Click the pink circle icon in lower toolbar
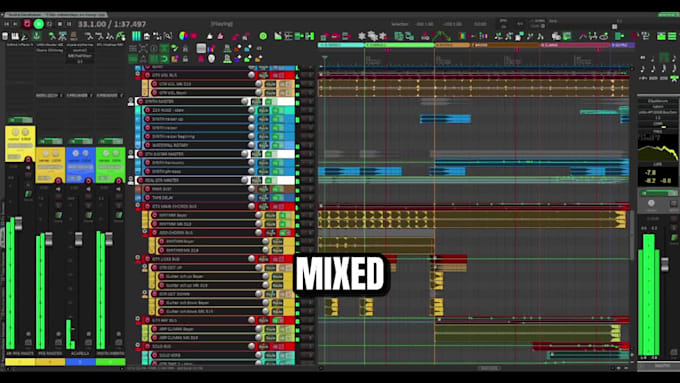This screenshot has height=383, width=680. point(201,58)
